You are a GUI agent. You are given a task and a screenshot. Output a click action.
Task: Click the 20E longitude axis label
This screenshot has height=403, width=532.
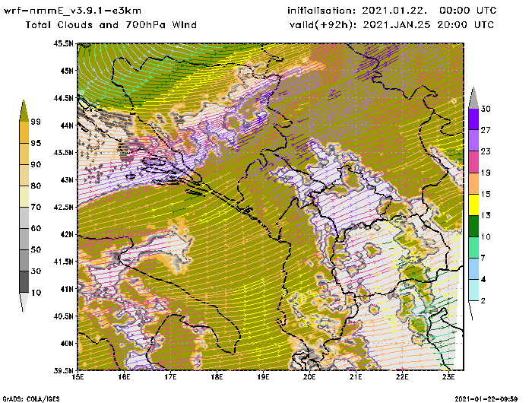click(x=309, y=377)
